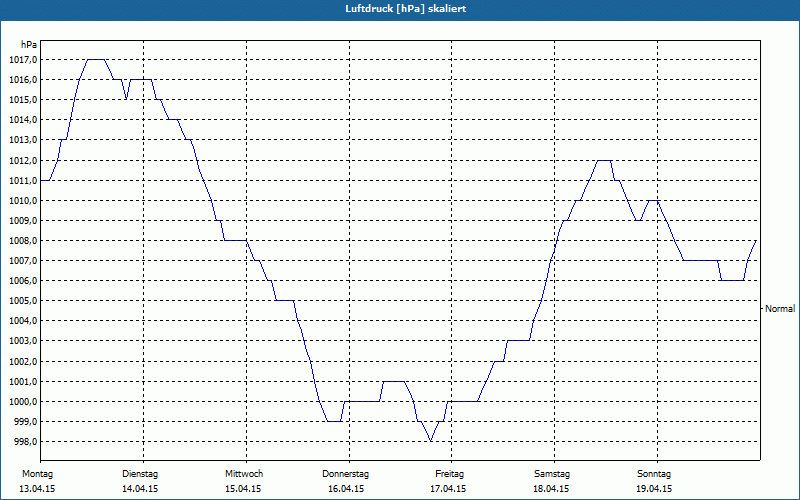Select the 1003,0 axis value

pyautogui.click(x=23, y=341)
